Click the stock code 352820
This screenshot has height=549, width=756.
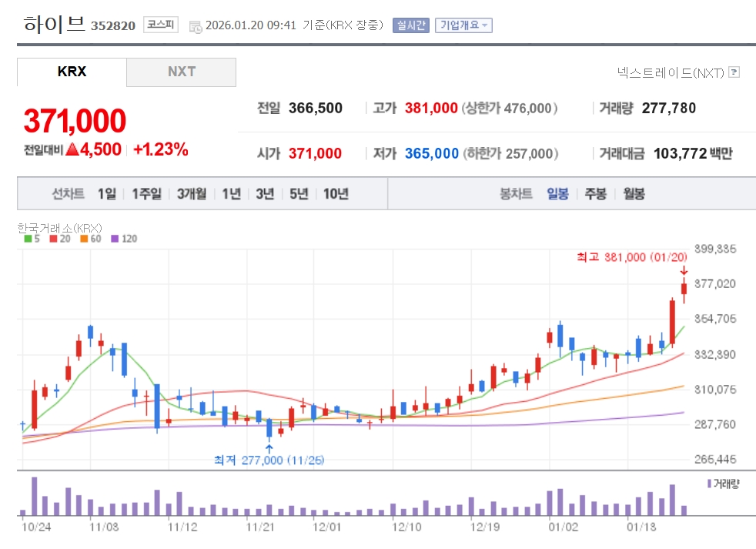[113, 25]
